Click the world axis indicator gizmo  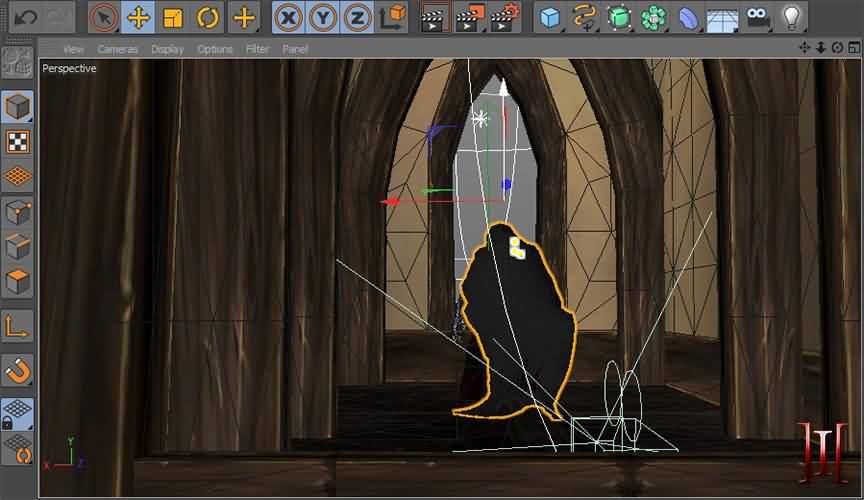[66, 454]
